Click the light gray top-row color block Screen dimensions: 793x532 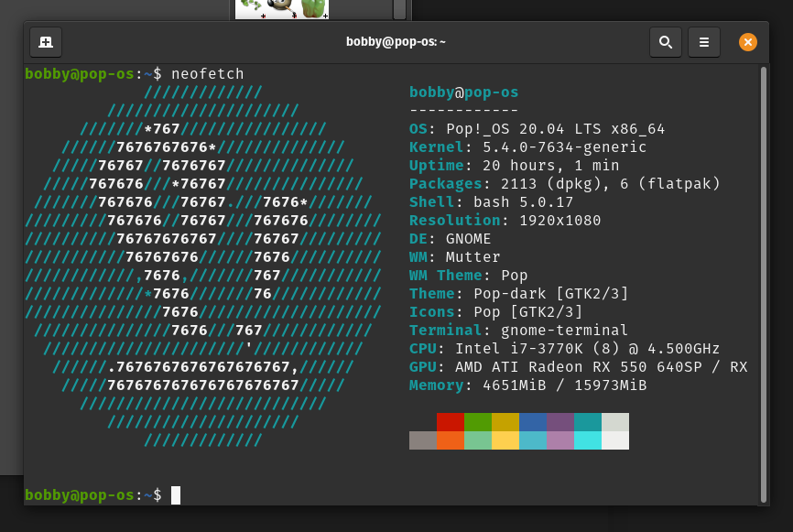pyautogui.click(x=615, y=422)
